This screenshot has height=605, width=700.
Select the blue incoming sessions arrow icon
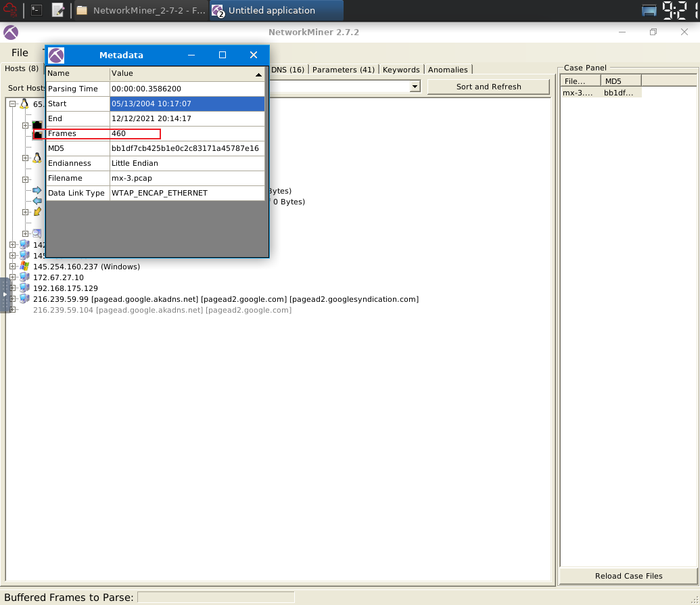click(37, 201)
